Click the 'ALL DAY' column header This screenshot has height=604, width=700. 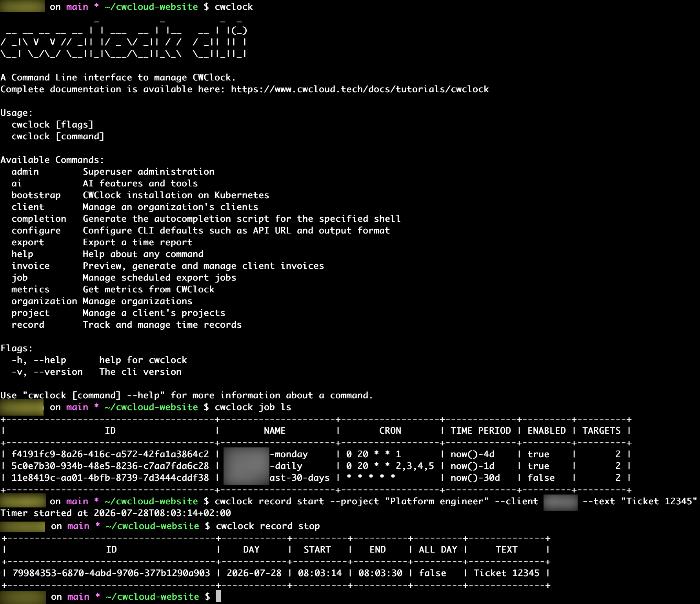click(438, 549)
